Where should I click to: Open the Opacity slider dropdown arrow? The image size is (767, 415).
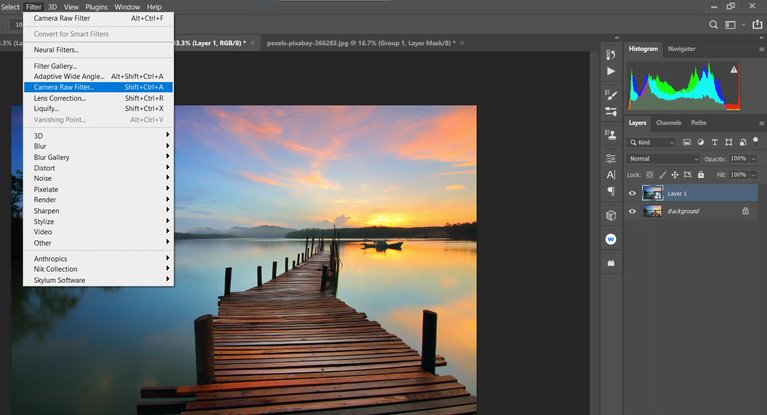click(x=754, y=159)
